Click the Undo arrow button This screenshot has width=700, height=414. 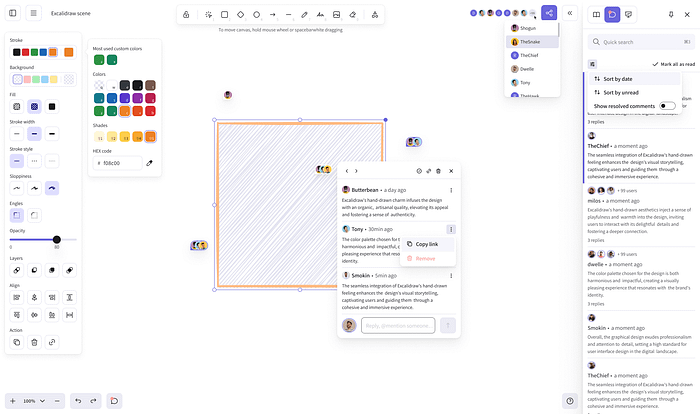tap(78, 400)
